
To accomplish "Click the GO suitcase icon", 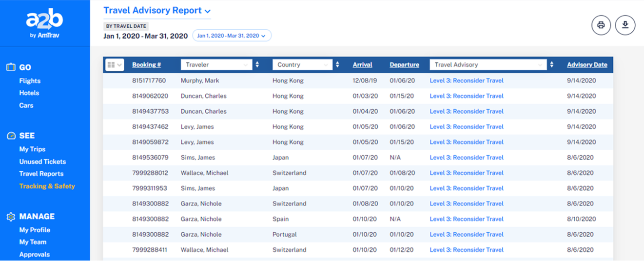I will (x=11, y=67).
